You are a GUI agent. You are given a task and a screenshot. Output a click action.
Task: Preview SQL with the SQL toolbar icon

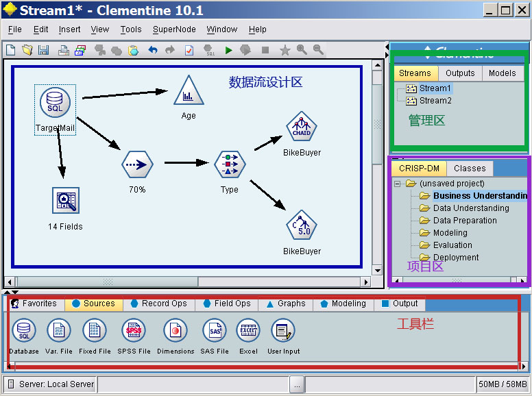pyautogui.click(x=208, y=50)
